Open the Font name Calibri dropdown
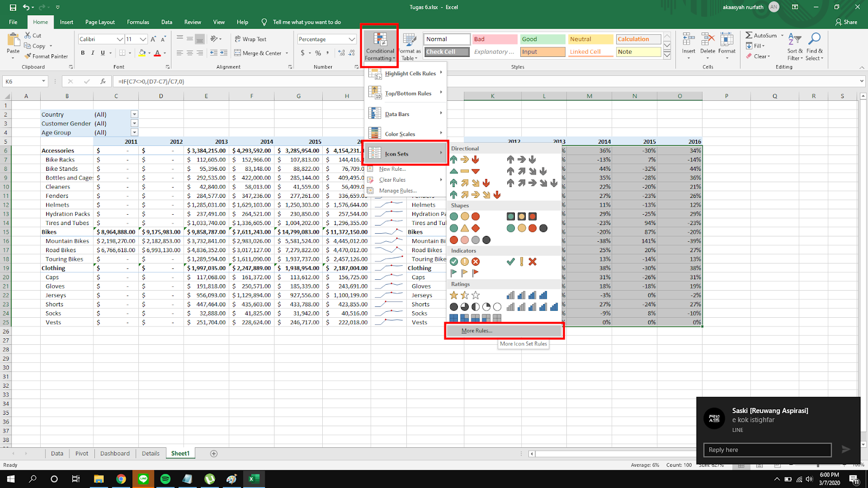 (120, 39)
